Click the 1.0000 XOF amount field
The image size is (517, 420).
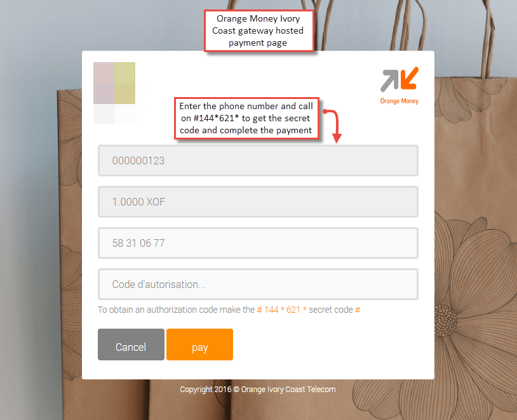(258, 202)
